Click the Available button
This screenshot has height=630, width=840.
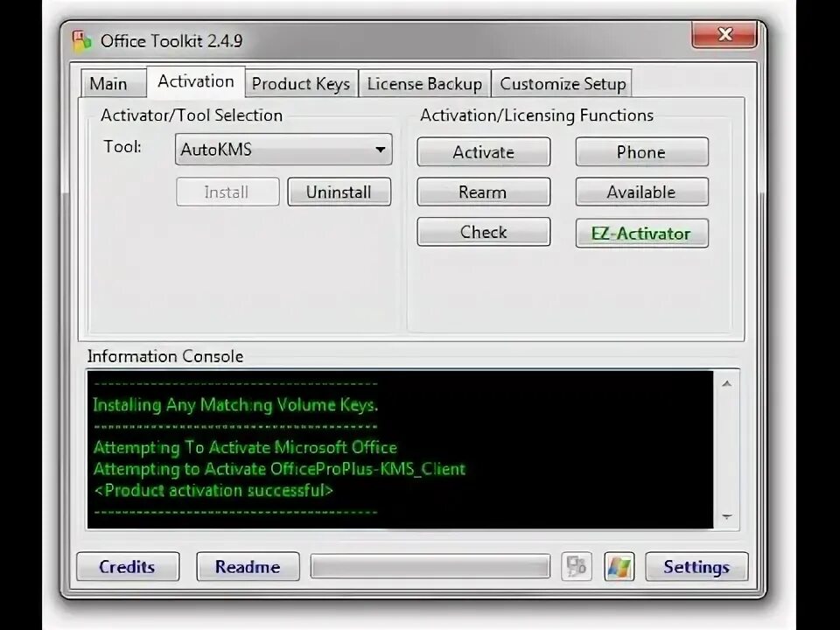641,192
